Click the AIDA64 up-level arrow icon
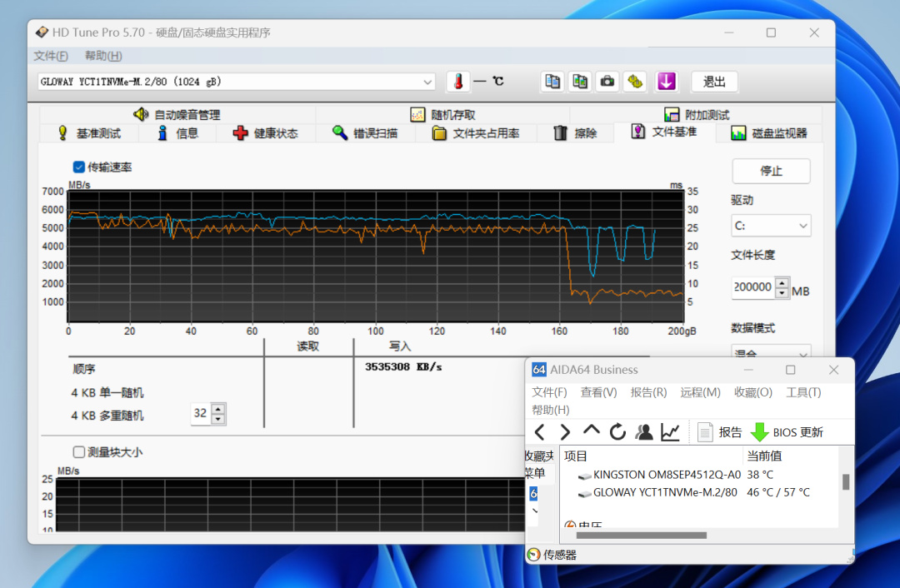 pyautogui.click(x=591, y=431)
